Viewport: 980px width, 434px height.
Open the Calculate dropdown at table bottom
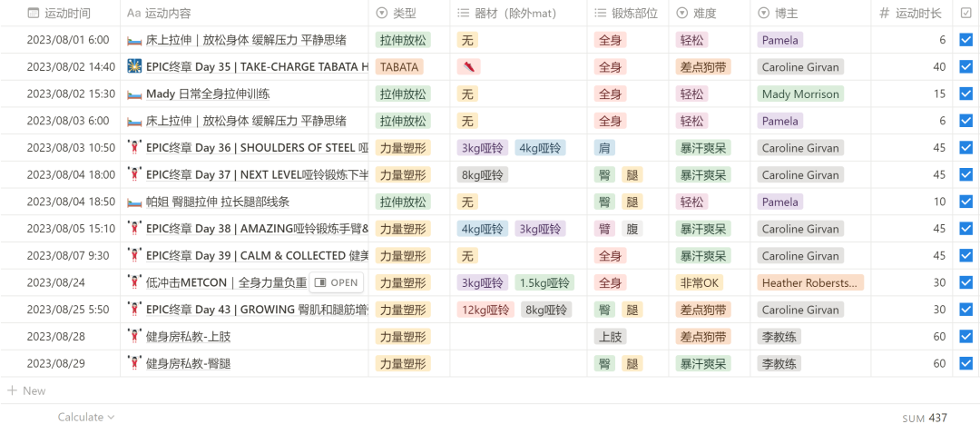86,417
